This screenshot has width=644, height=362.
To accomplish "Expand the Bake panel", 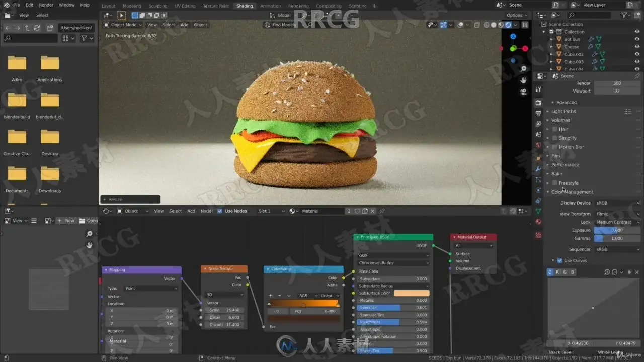I will (x=556, y=174).
